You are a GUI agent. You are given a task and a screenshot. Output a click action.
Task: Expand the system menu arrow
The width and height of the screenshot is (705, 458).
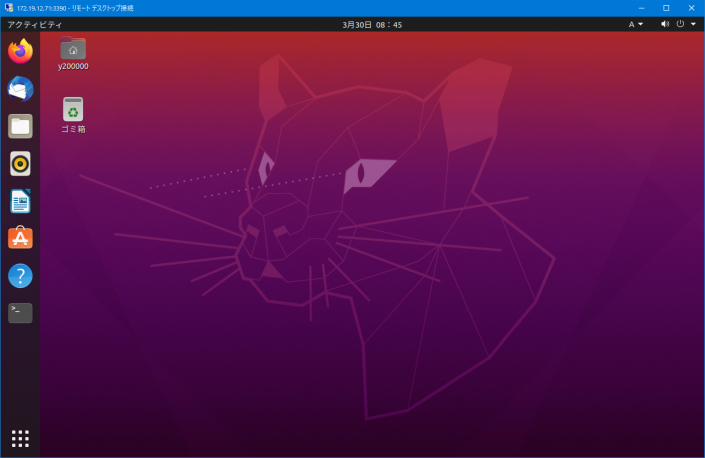tap(693, 24)
